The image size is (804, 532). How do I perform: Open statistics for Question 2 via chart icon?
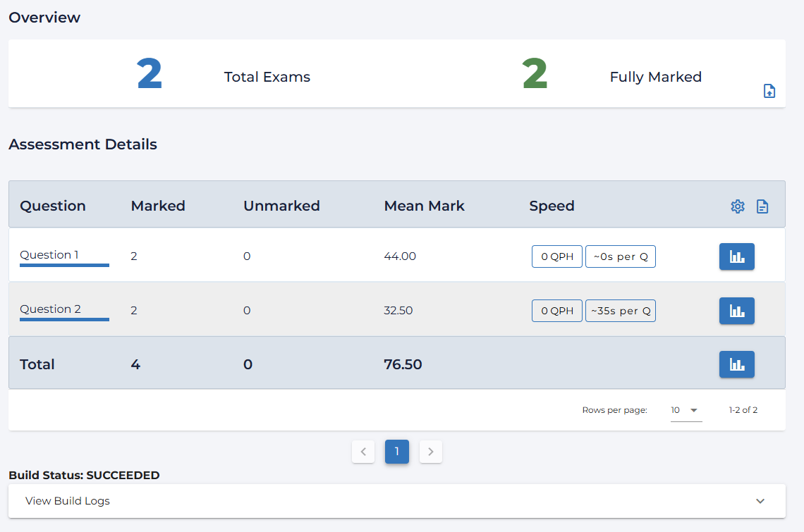pos(736,311)
